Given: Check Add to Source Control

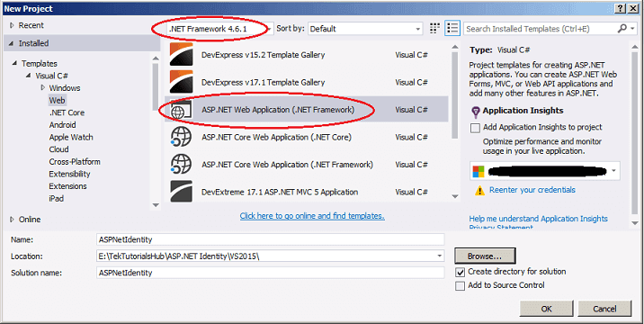Looking at the screenshot, I should pyautogui.click(x=460, y=286).
